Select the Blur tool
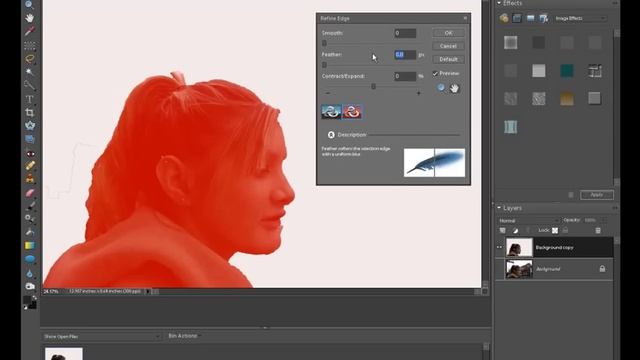Image resolution: width=640 pixels, height=360 pixels. tap(29, 273)
